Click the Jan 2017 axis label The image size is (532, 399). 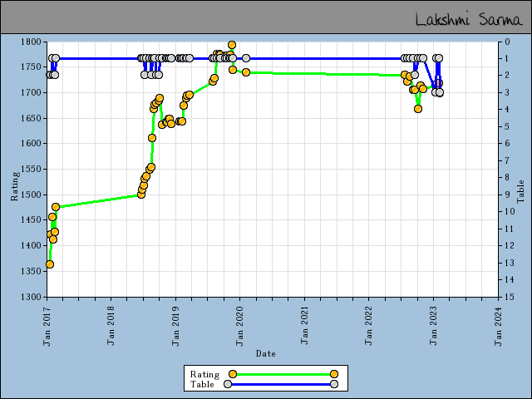tap(47, 327)
